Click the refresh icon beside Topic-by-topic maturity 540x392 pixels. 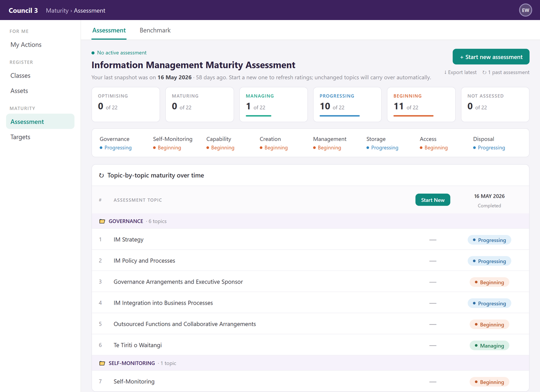click(101, 176)
